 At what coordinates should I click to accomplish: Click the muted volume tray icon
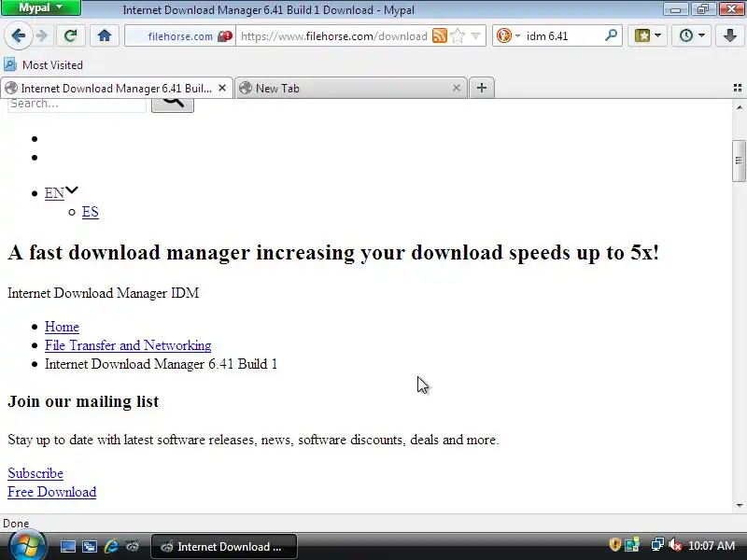(674, 545)
